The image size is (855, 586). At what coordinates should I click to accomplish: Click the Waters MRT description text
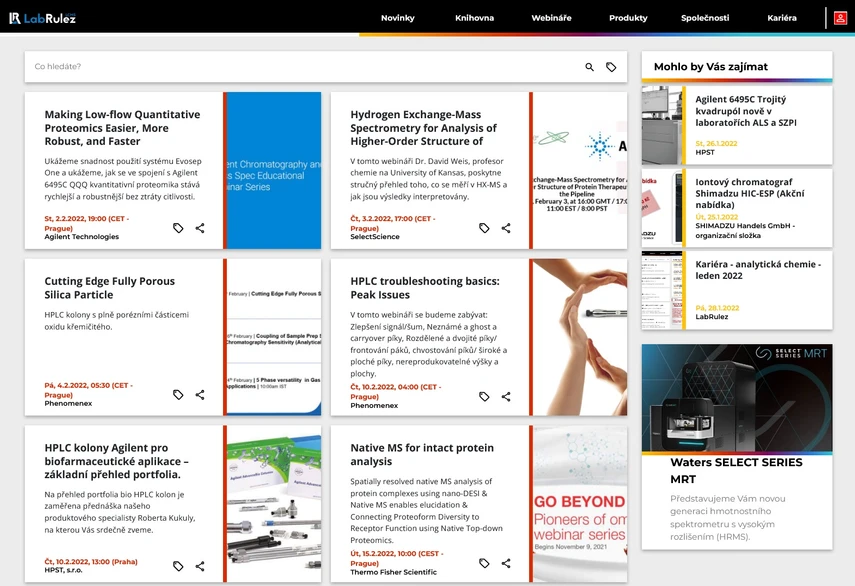coord(728,517)
